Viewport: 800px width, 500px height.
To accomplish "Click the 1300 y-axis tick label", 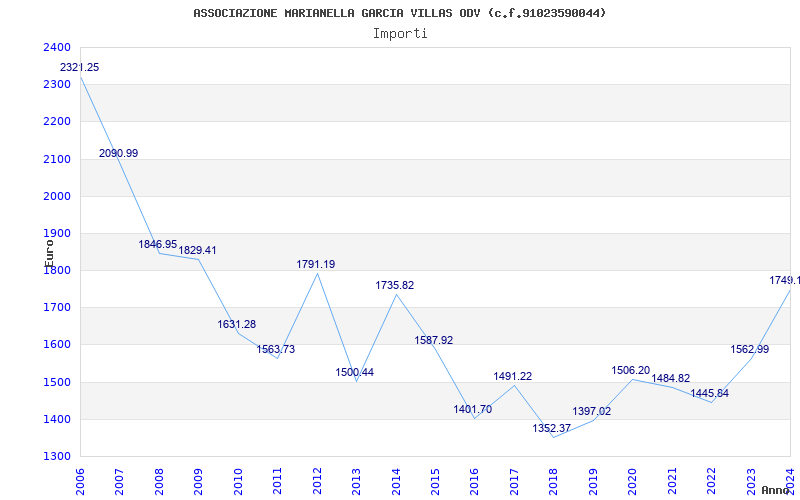I will tap(57, 457).
